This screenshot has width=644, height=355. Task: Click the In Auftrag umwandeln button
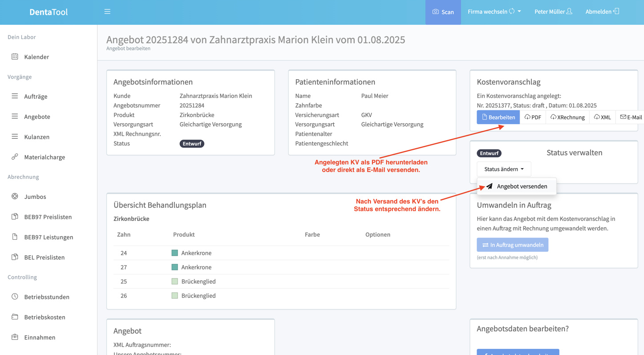click(512, 245)
